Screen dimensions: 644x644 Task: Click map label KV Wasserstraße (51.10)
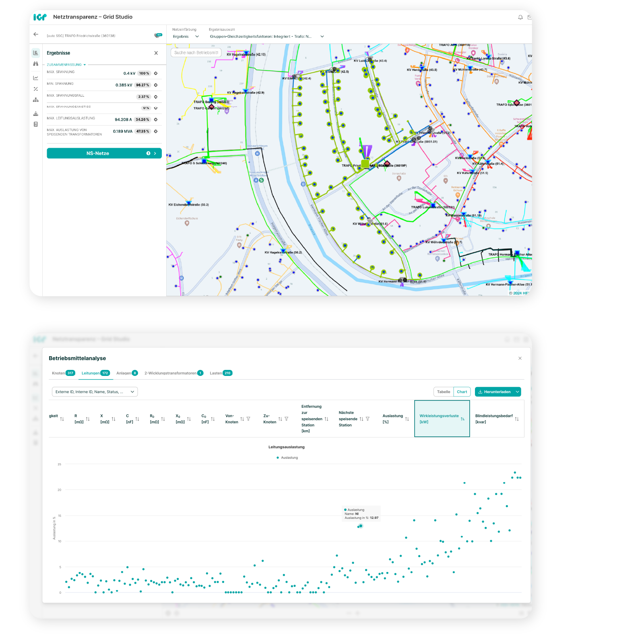click(x=463, y=215)
